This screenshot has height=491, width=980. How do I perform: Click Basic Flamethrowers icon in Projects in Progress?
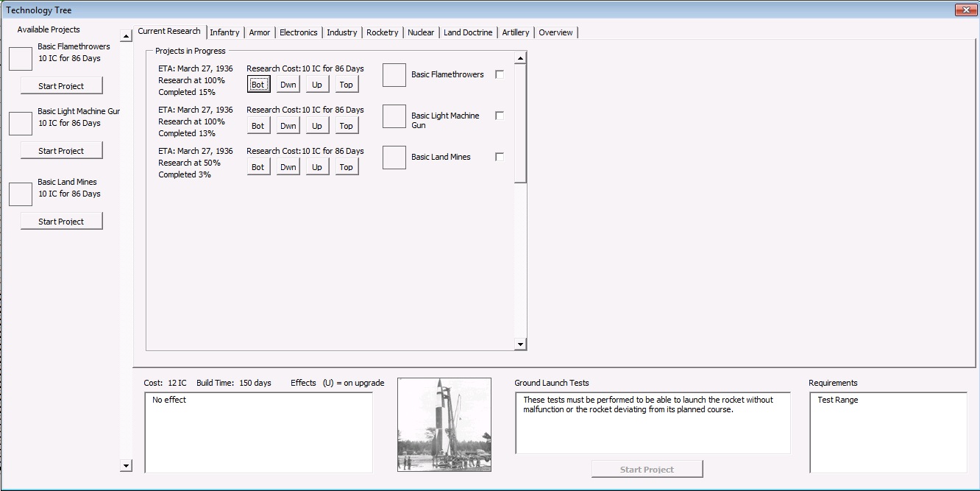click(x=394, y=75)
